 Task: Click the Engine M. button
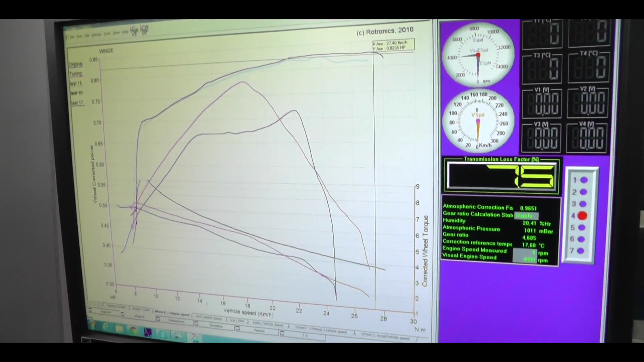coord(106,312)
